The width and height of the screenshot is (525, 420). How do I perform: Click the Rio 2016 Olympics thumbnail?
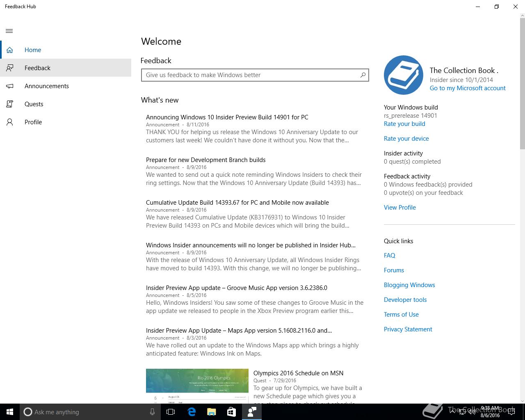(x=197, y=386)
